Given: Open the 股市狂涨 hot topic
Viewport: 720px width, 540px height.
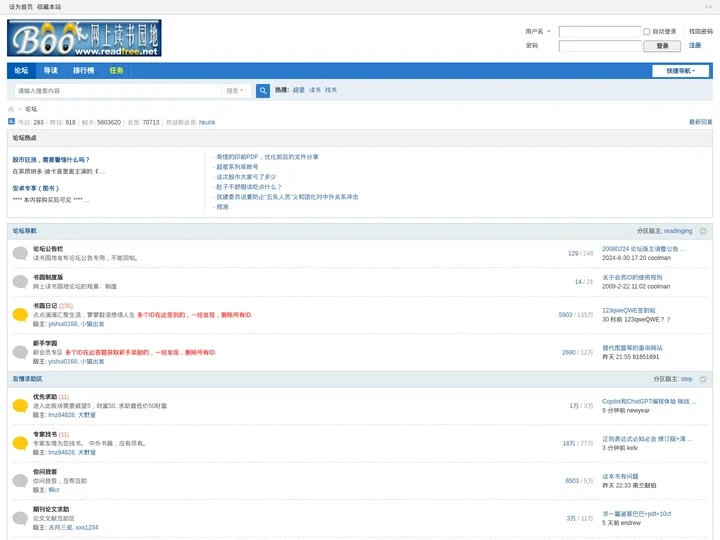Looking at the screenshot, I should click(51, 160).
